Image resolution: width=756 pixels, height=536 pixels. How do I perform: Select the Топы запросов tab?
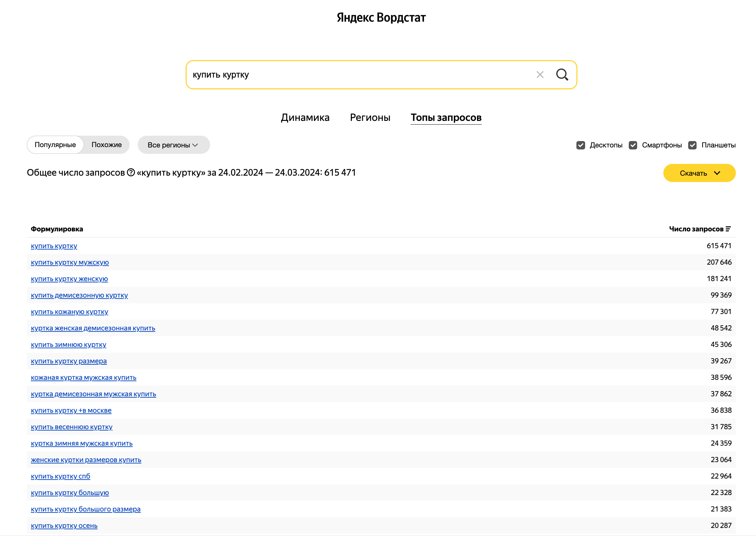tap(446, 118)
